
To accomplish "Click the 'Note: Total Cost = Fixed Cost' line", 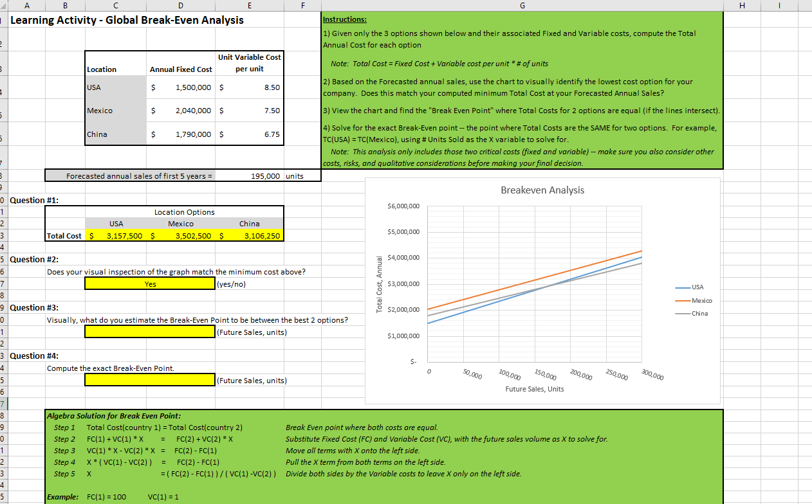I will point(439,64).
